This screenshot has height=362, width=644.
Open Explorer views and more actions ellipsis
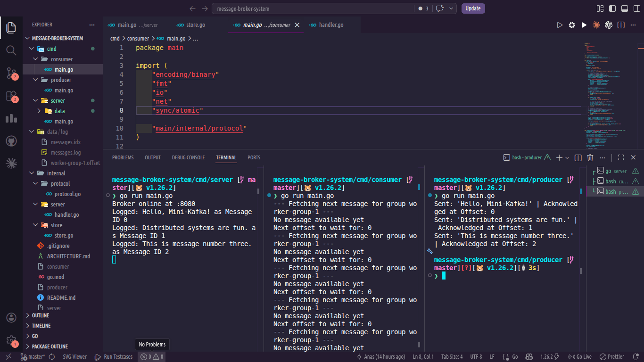click(92, 25)
